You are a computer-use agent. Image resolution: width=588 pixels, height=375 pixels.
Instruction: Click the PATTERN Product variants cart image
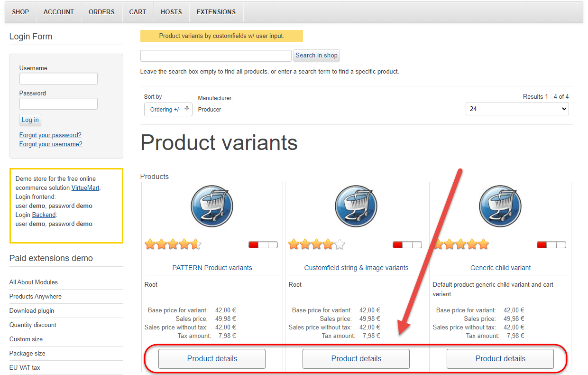point(212,206)
